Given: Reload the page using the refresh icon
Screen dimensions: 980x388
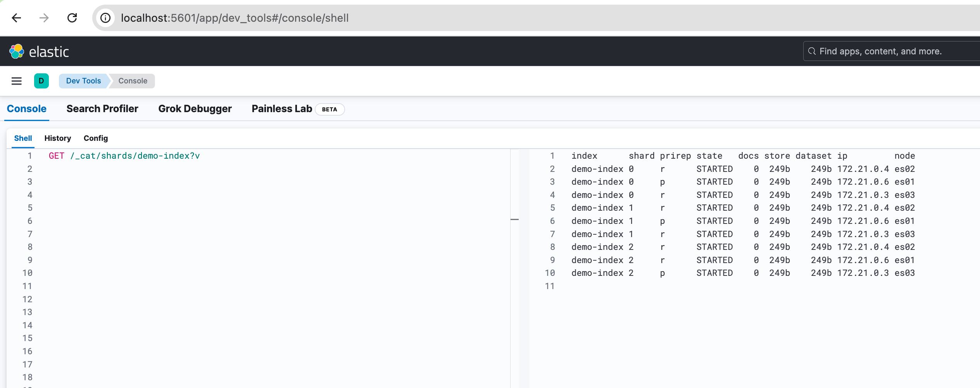Looking at the screenshot, I should 72,18.
